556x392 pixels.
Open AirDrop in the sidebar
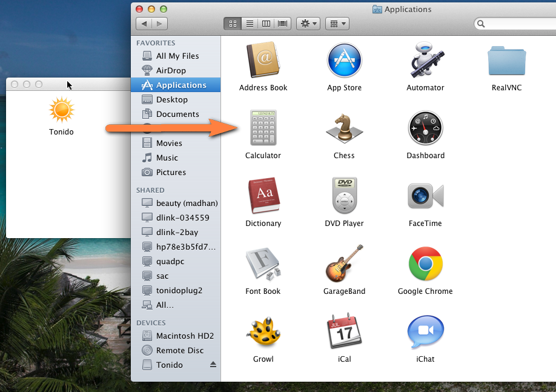pyautogui.click(x=176, y=70)
